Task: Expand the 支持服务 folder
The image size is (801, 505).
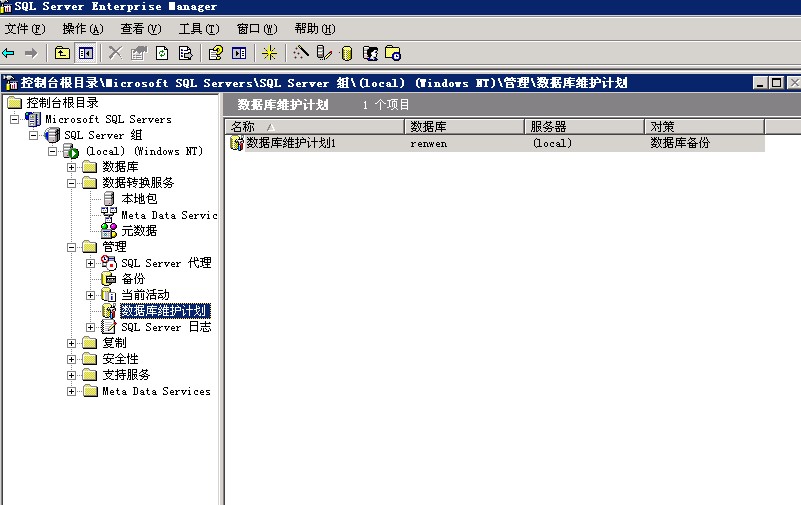Action: point(72,375)
